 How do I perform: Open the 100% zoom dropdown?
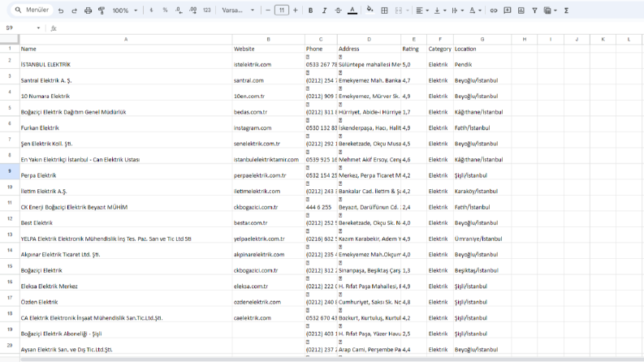tap(125, 11)
